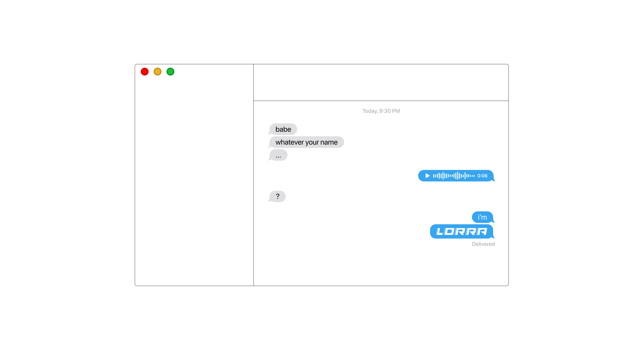Screen dimensions: 644x350
Task: Click the 0:06 duration label
Action: click(482, 176)
